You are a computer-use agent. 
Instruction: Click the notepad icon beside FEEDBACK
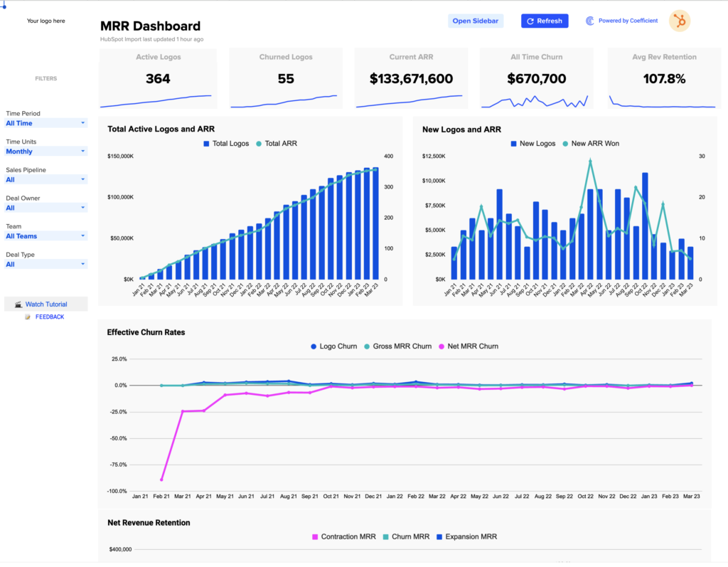[x=28, y=317]
